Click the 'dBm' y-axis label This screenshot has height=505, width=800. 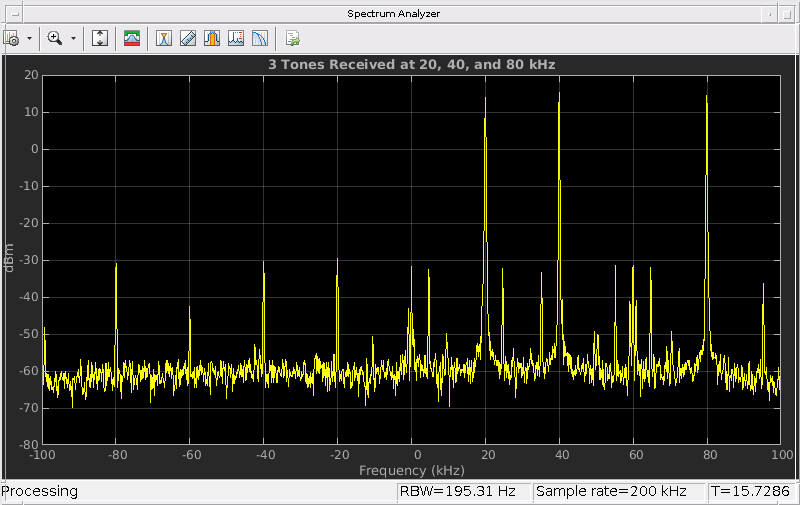9,257
